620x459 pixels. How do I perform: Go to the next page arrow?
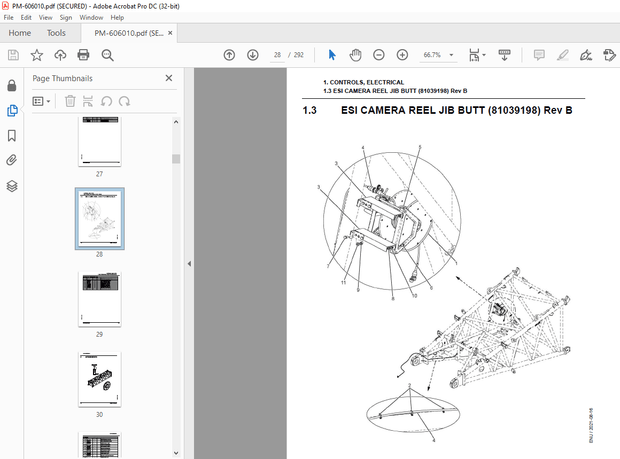point(253,55)
